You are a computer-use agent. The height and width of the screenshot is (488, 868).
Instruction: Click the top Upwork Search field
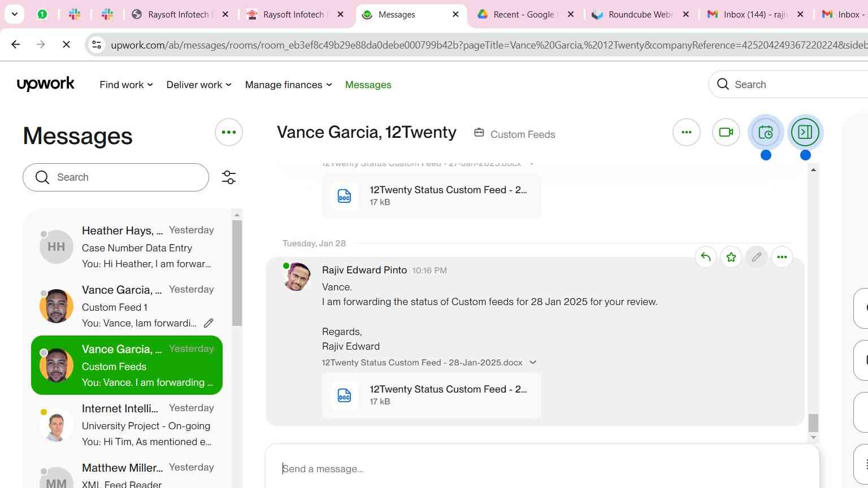click(788, 84)
